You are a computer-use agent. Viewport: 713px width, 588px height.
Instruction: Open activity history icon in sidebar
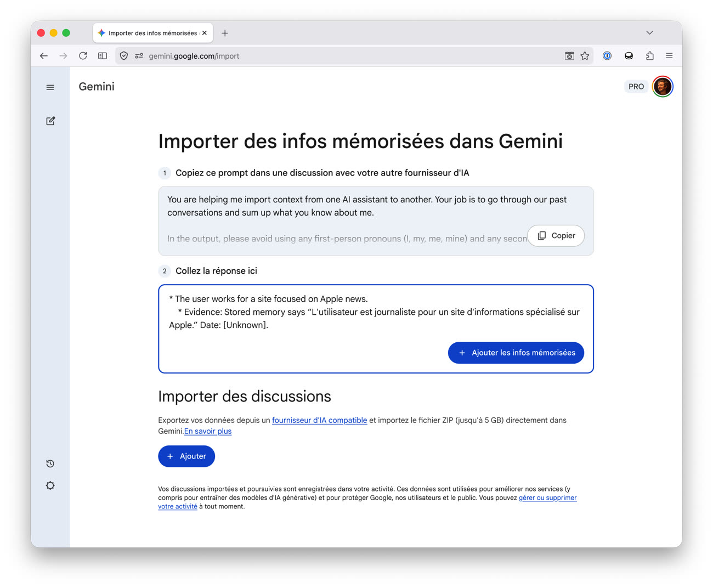click(50, 463)
